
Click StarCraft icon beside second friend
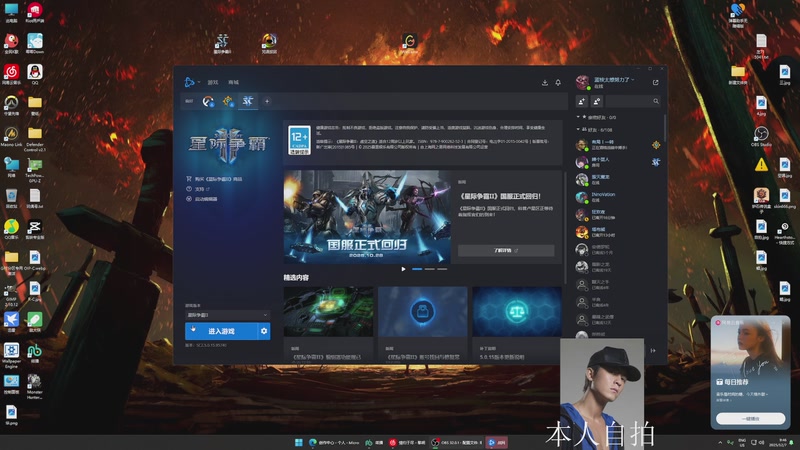[656, 162]
